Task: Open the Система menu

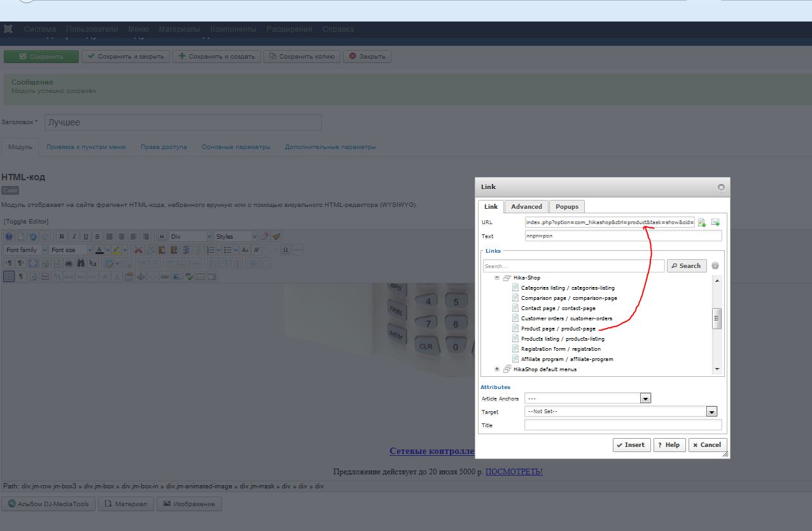Action: click(x=40, y=29)
